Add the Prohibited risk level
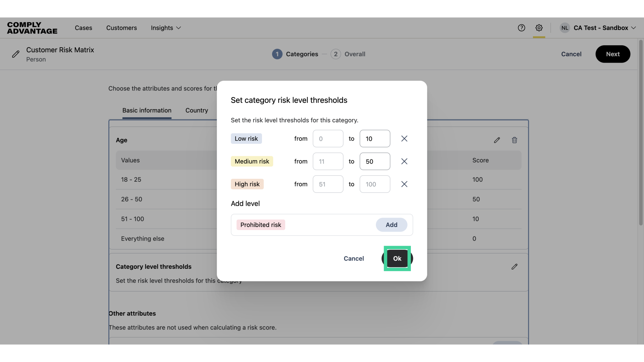The width and height of the screenshot is (644, 362). 391,225
